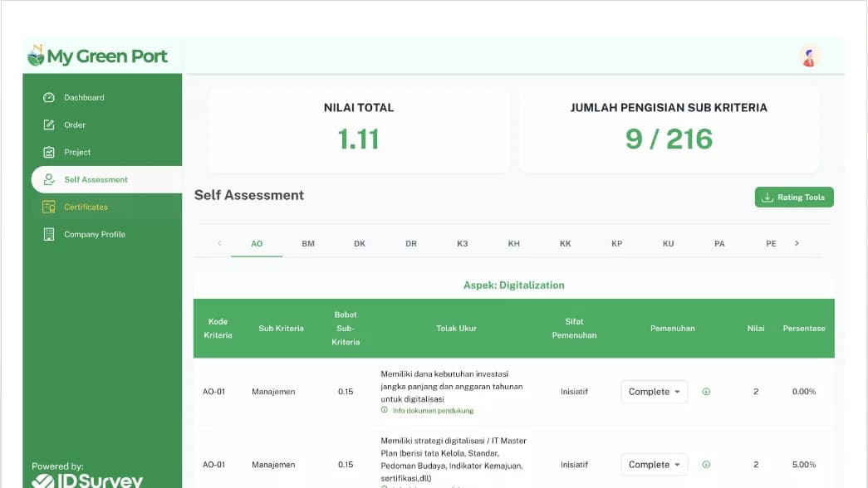Viewport: 868px width, 488px height.
Task: Click the Certificates icon
Action: [49, 207]
